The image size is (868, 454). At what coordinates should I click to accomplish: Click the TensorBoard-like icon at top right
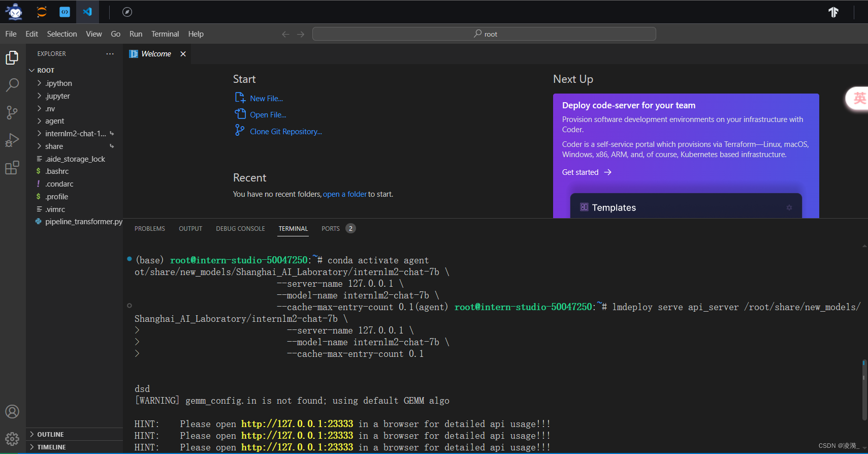833,12
